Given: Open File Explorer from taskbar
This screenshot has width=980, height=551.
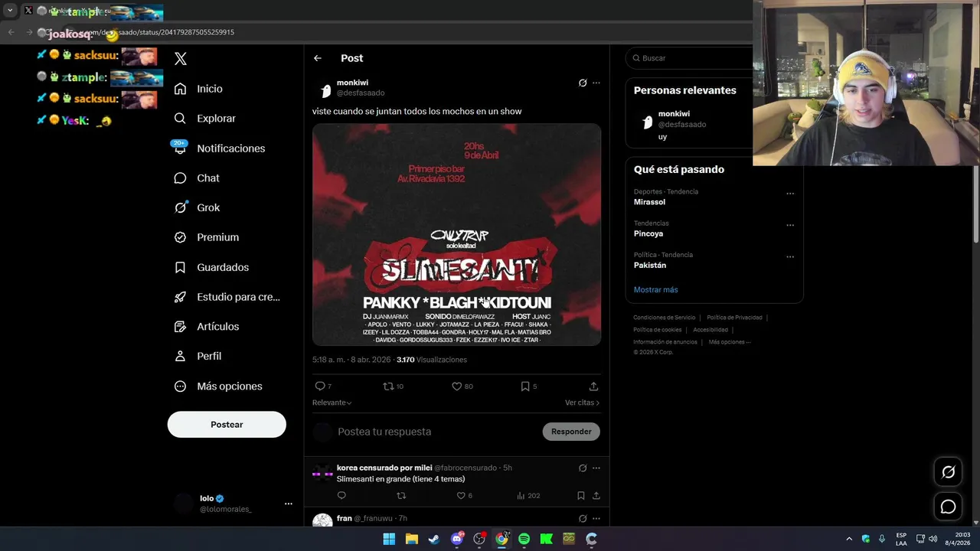Looking at the screenshot, I should pos(411,539).
